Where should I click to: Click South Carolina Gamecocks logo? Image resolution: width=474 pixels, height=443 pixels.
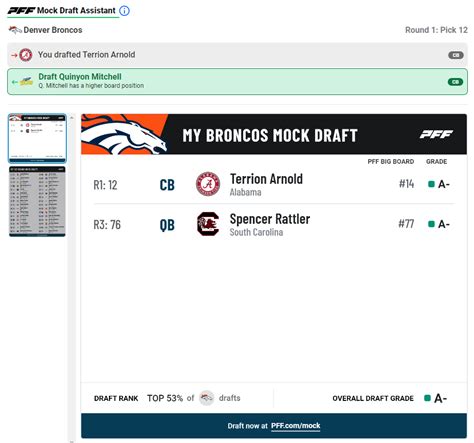click(x=208, y=224)
